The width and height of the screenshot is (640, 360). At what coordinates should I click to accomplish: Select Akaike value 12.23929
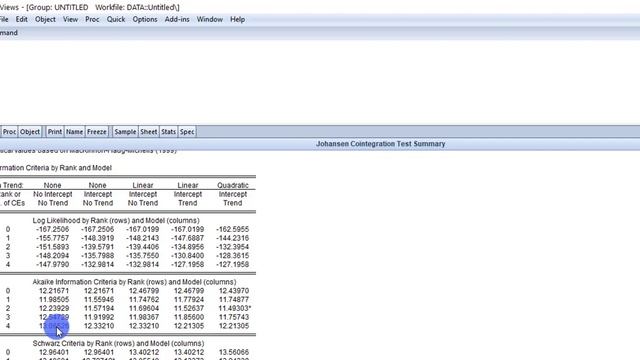coord(54,308)
